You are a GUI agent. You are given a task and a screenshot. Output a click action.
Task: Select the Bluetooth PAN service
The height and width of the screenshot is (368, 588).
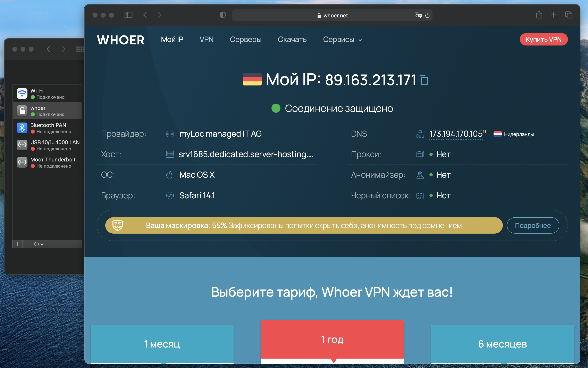pyautogui.click(x=47, y=128)
